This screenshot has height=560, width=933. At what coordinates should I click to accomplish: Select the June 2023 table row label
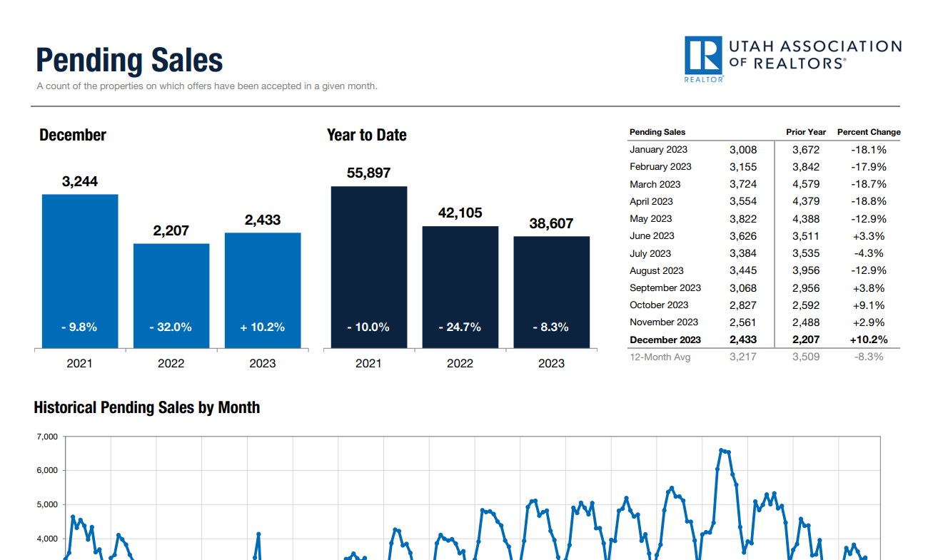(x=652, y=236)
